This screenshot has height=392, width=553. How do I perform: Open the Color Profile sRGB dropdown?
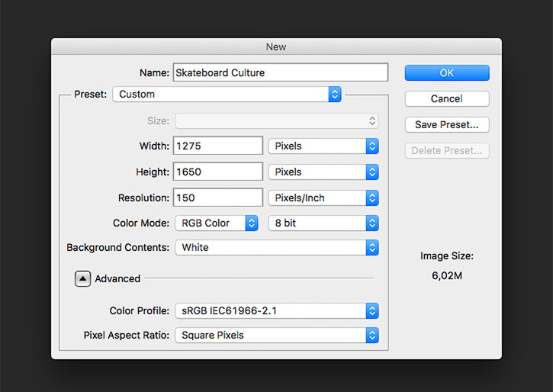pos(277,311)
